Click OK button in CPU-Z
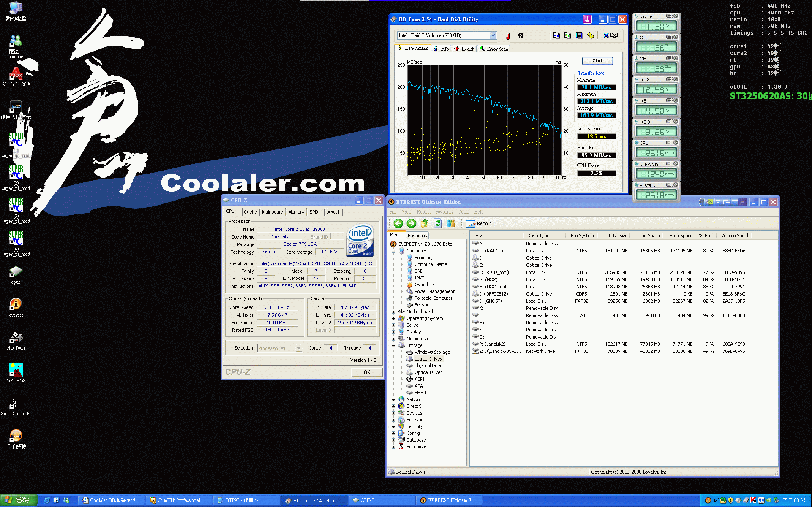Image resolution: width=812 pixels, height=507 pixels. pyautogui.click(x=367, y=372)
